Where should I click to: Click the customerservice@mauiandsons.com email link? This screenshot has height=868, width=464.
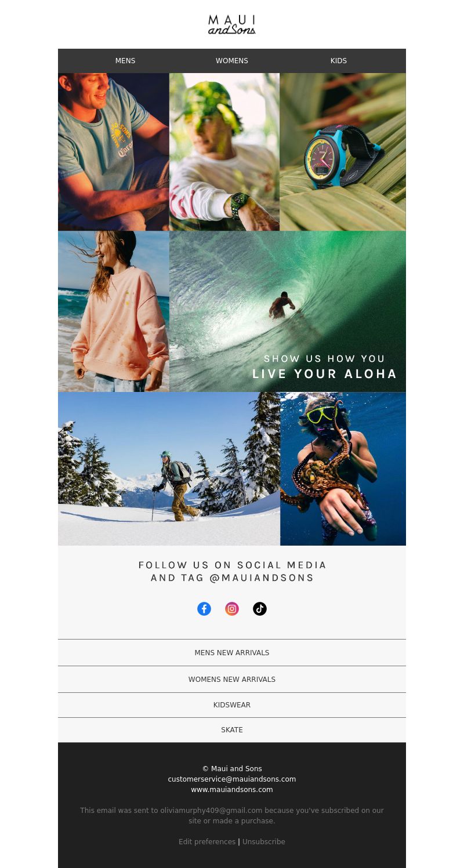coord(232,779)
